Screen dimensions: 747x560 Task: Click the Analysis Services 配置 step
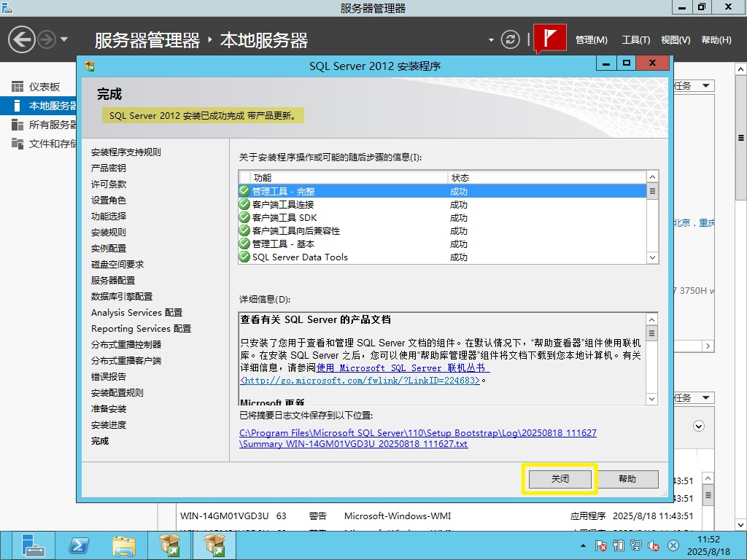tap(136, 312)
